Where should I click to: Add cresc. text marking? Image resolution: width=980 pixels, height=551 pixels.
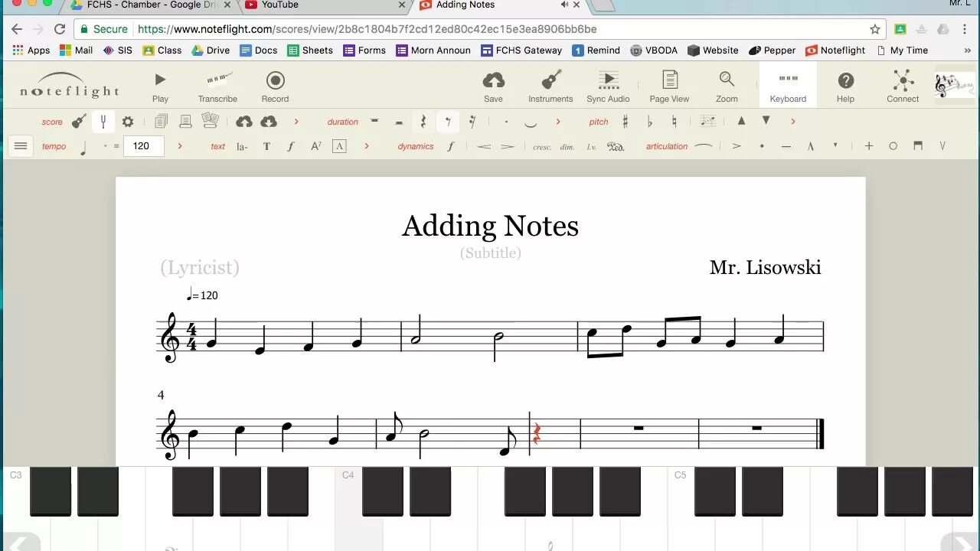[542, 147]
